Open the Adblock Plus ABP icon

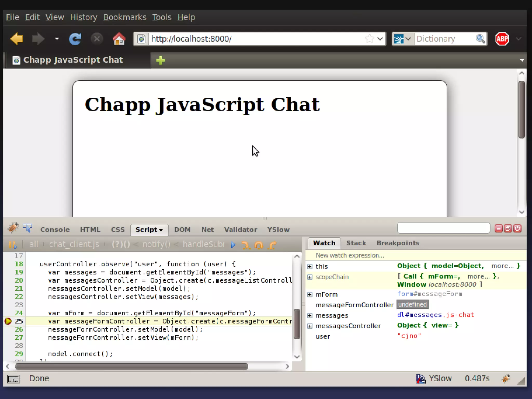coord(502,39)
